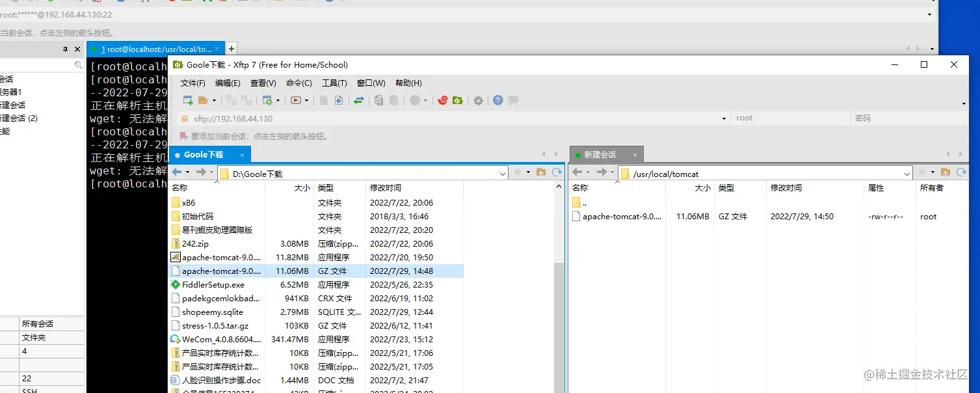Open the 编辑(E) menu
Viewport: 980px width, 393px height.
tap(228, 83)
